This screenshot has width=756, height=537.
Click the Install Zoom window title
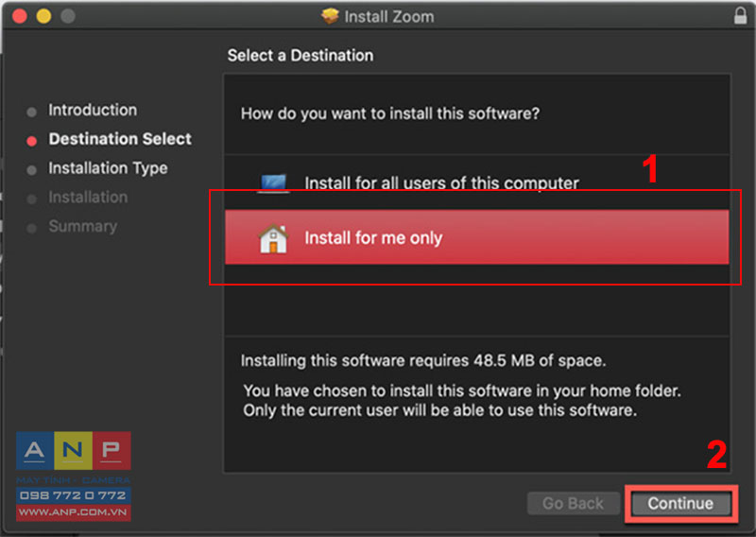tap(389, 16)
